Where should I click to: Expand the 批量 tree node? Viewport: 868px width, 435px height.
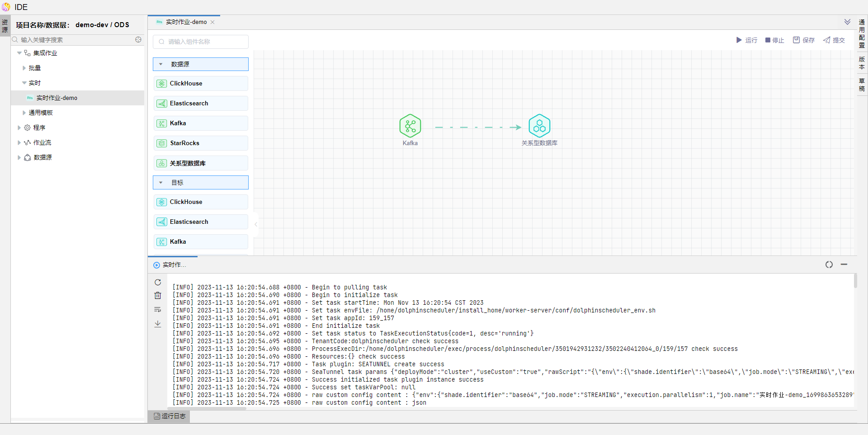[x=24, y=68]
